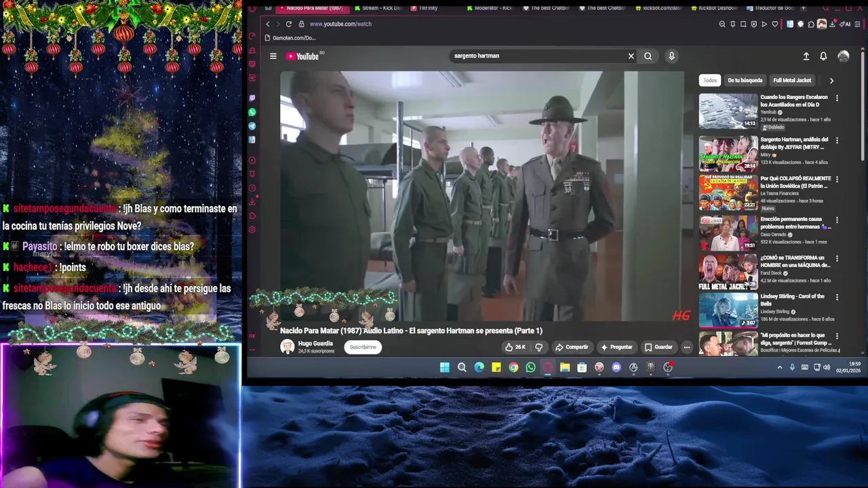Viewport: 868px width, 488px height.
Task: Open options menu for 'Por Qué COLAPSÓ REALMENTE' video
Action: [837, 180]
